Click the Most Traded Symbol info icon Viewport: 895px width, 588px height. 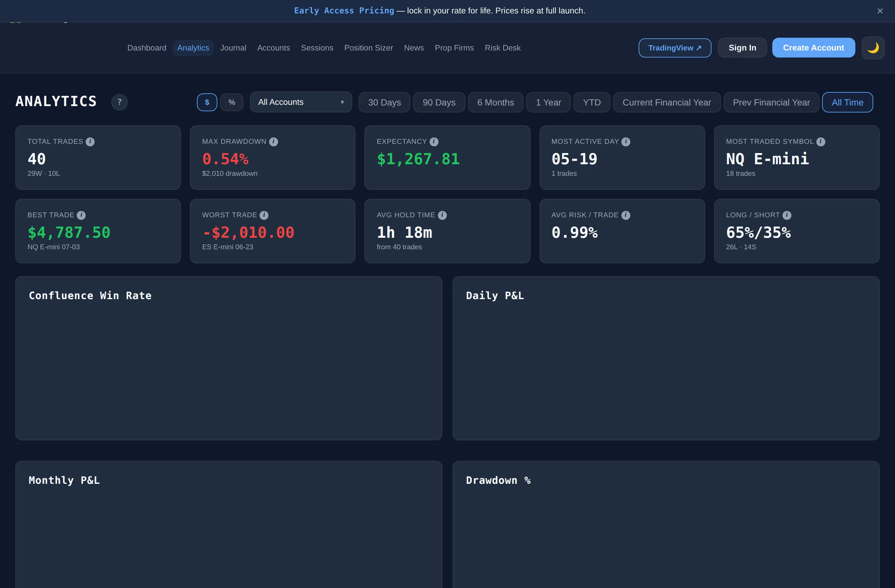click(x=821, y=142)
